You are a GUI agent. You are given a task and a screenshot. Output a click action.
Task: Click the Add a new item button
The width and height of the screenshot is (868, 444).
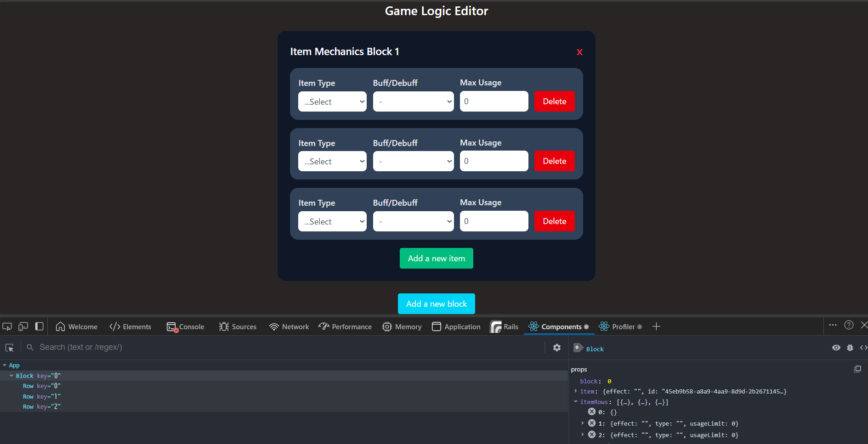point(436,258)
